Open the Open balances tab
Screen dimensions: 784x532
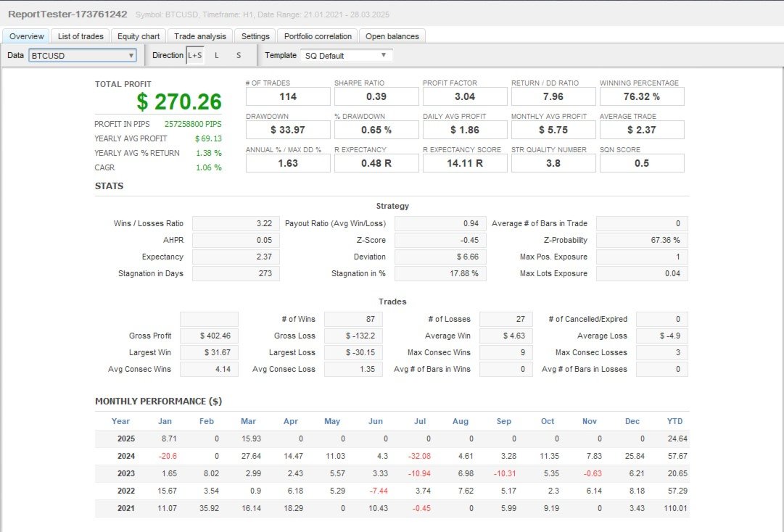click(392, 36)
